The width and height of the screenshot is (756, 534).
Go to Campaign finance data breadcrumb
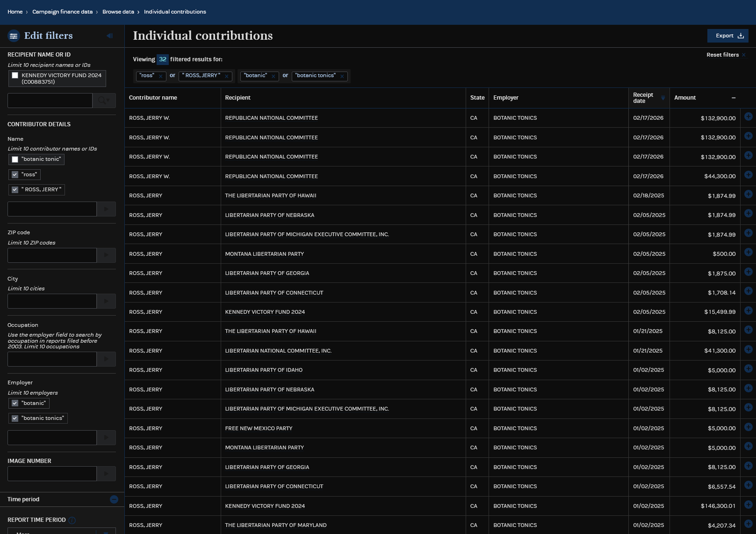pos(62,12)
